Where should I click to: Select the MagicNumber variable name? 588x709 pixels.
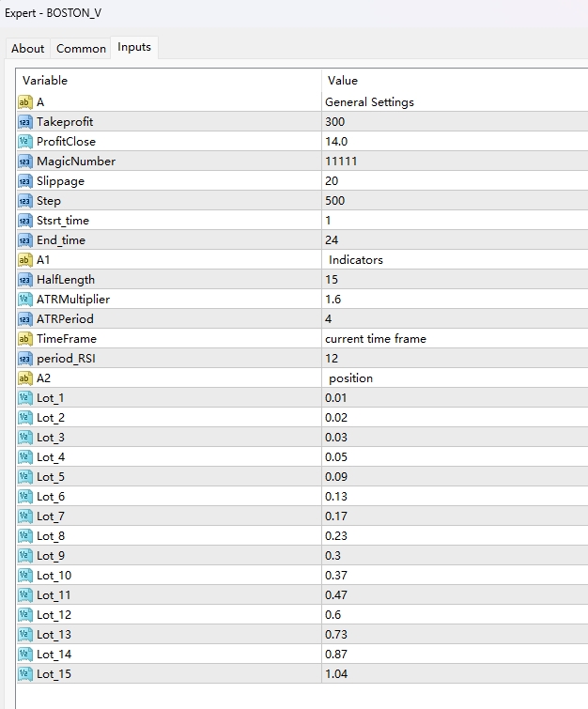pyautogui.click(x=76, y=162)
